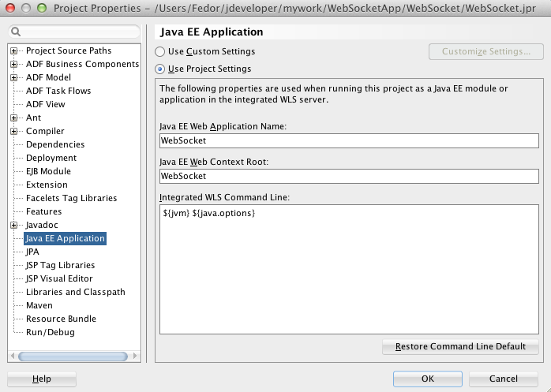Screen dimensions: 551x392
Task: Focus the Java EE Web Context Root field
Action: (347, 176)
